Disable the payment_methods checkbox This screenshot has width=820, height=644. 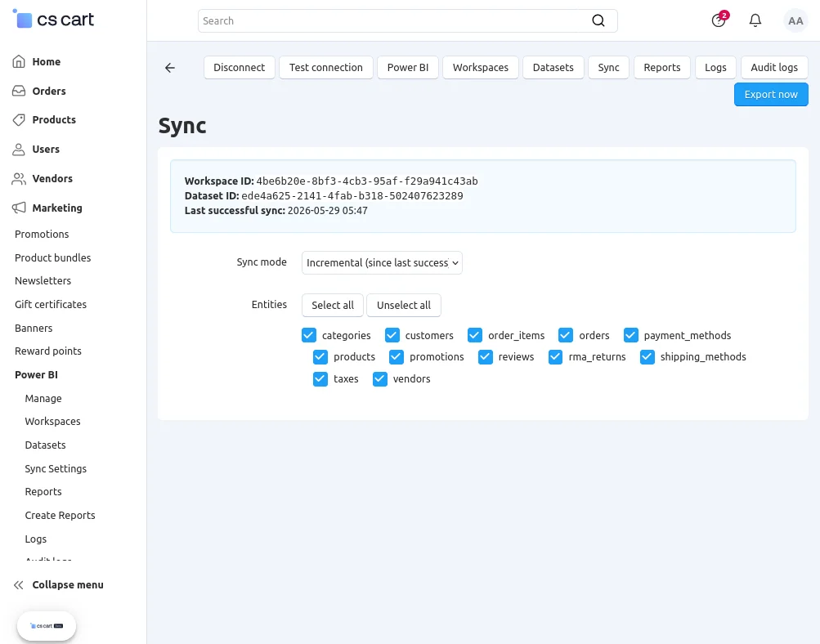pyautogui.click(x=630, y=335)
